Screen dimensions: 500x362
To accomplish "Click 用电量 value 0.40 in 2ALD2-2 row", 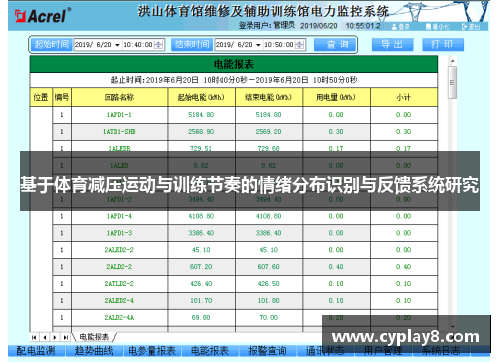I will [336, 267].
